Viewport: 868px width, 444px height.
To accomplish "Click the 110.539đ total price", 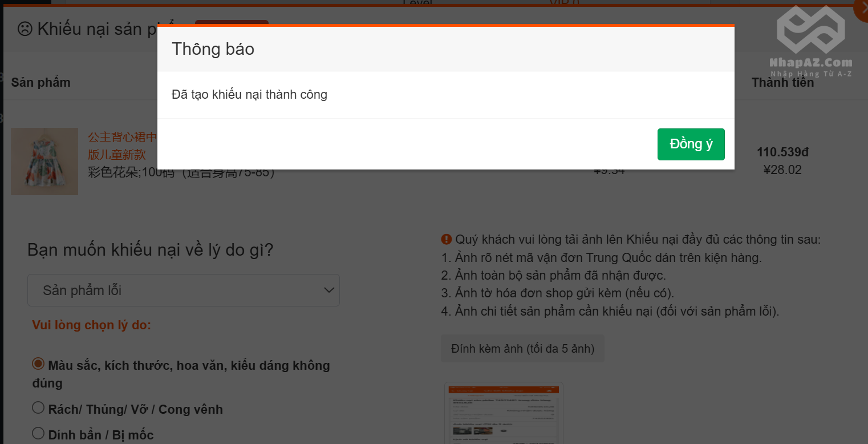I will tap(782, 152).
